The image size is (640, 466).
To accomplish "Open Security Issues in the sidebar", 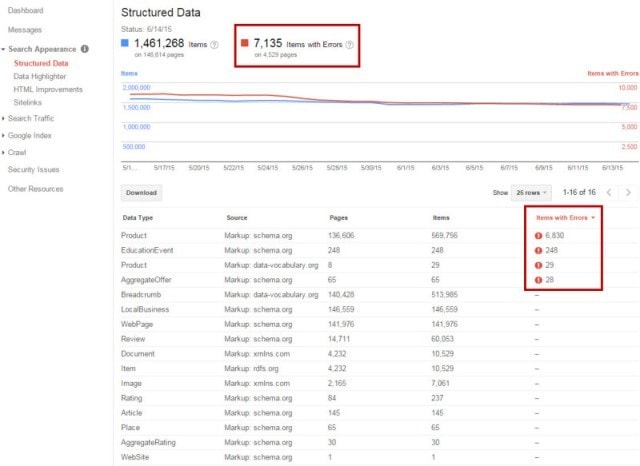I will 33,170.
